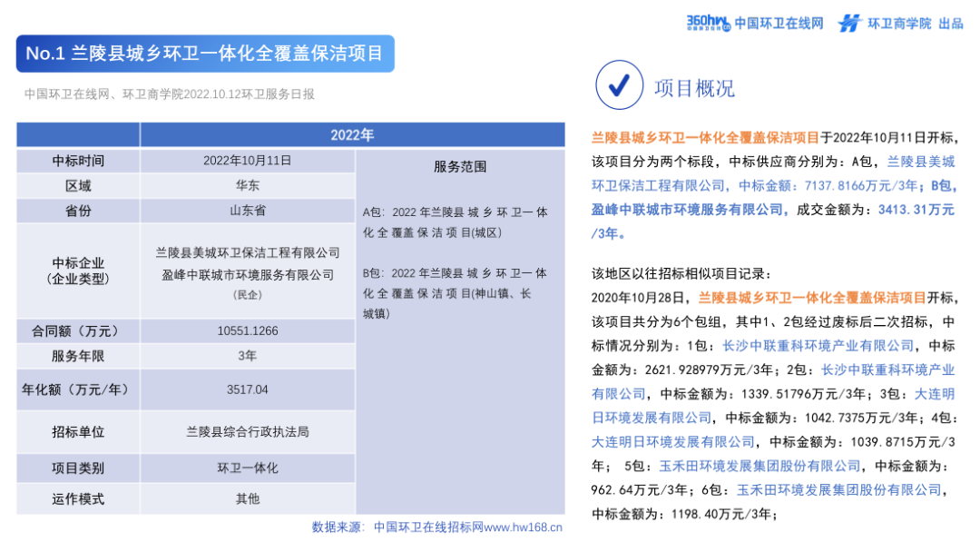Click the 区域 row label
The image size is (980, 542).
click(78, 186)
